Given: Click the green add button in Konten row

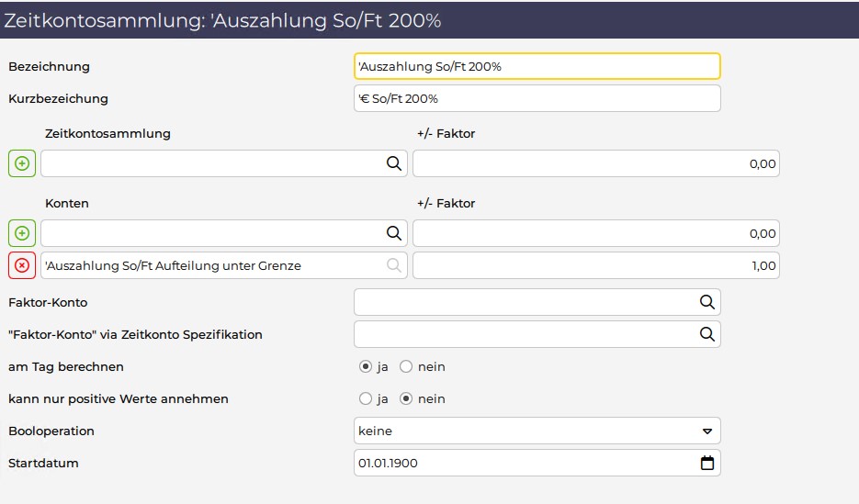Looking at the screenshot, I should point(22,233).
